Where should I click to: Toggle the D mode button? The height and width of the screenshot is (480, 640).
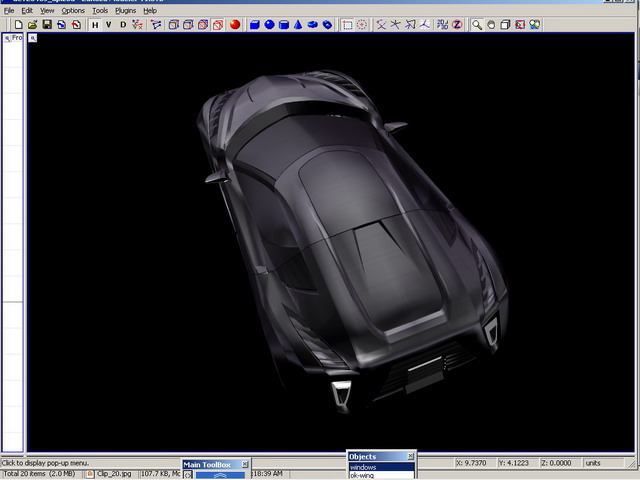pyautogui.click(x=123, y=24)
